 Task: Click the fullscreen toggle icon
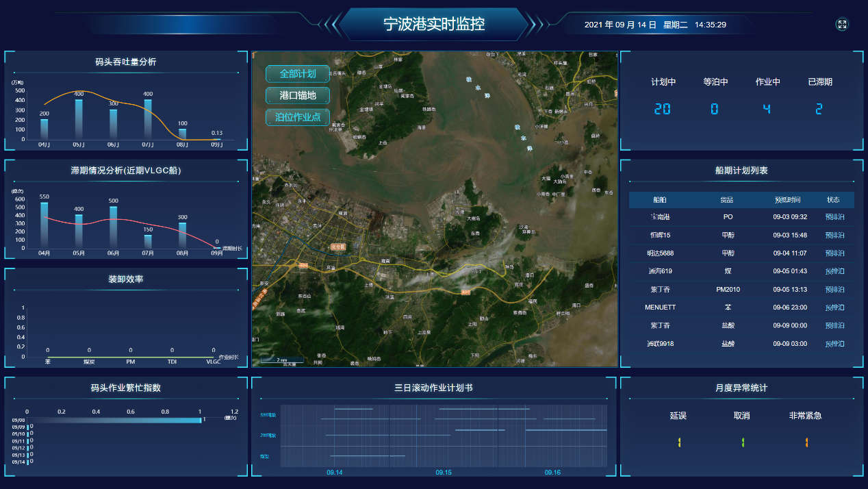(842, 25)
